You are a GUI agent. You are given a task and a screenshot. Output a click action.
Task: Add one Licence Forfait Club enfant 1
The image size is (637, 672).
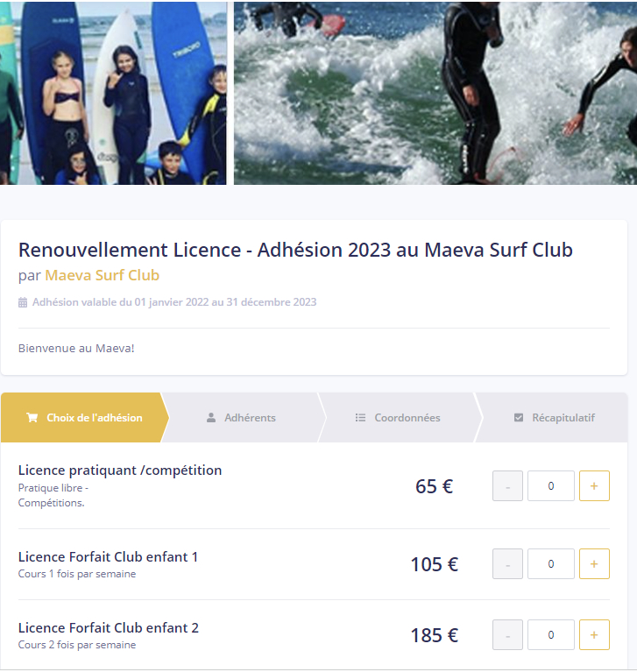click(x=594, y=564)
